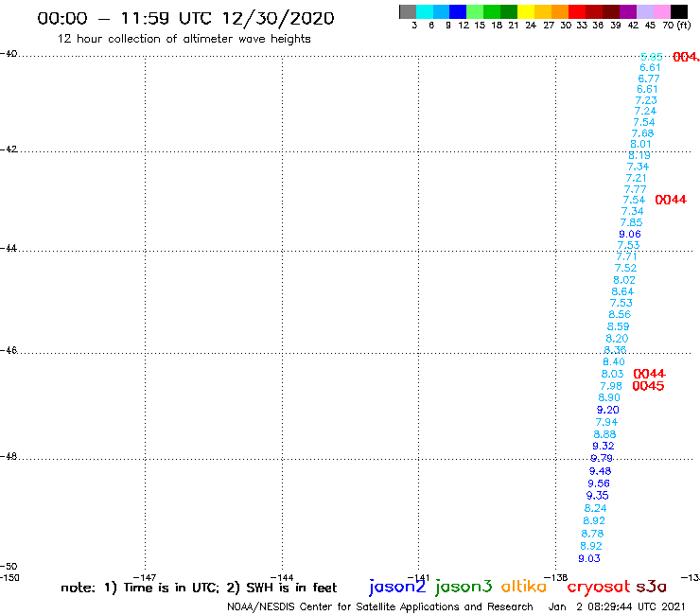Click the wave height value 7.52
Viewport: 700px width, 615px height.
point(625,268)
